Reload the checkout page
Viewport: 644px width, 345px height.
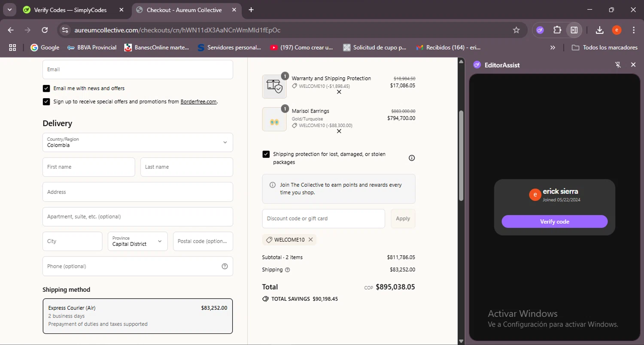coord(45,30)
